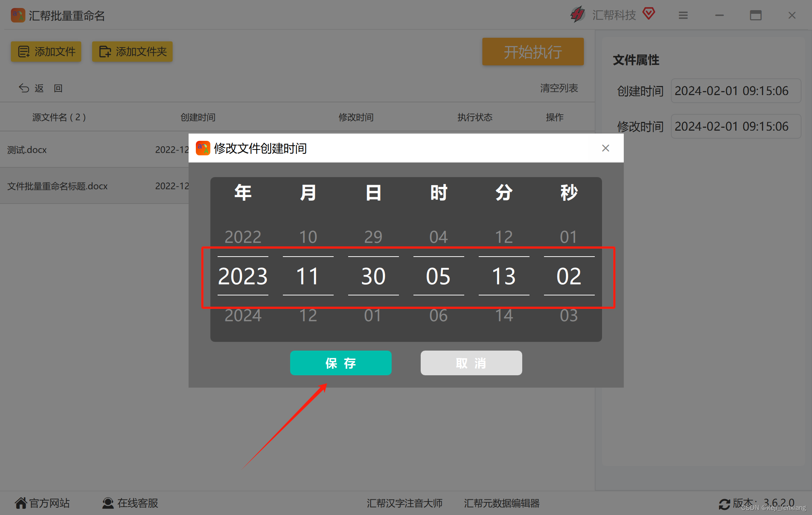This screenshot has height=515, width=812.
Task: Select second 01 in the picker
Action: 569,237
